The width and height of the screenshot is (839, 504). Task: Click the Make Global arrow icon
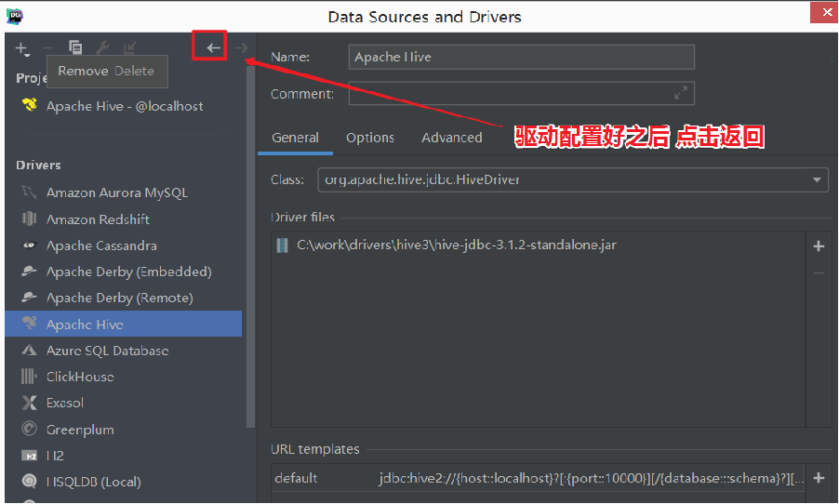pyautogui.click(x=130, y=48)
